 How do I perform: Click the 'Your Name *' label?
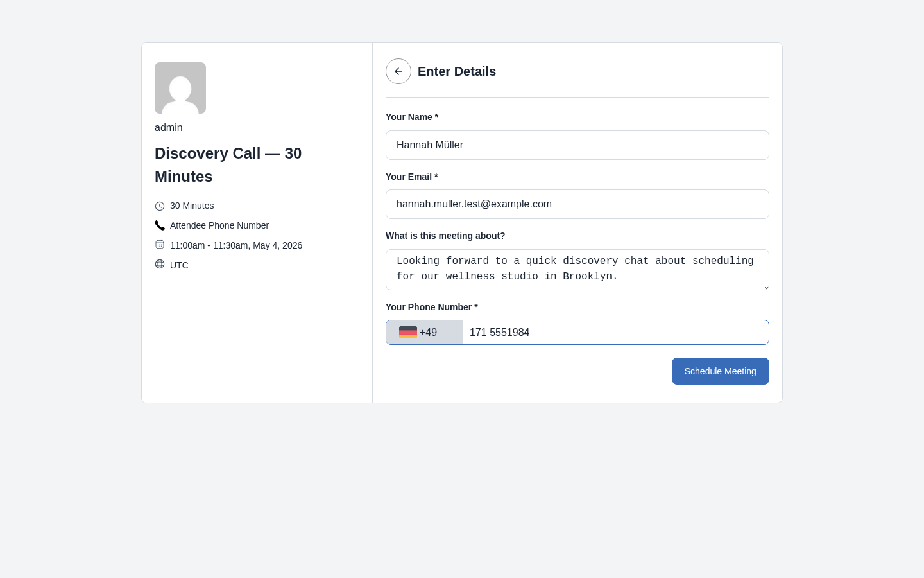tap(412, 117)
